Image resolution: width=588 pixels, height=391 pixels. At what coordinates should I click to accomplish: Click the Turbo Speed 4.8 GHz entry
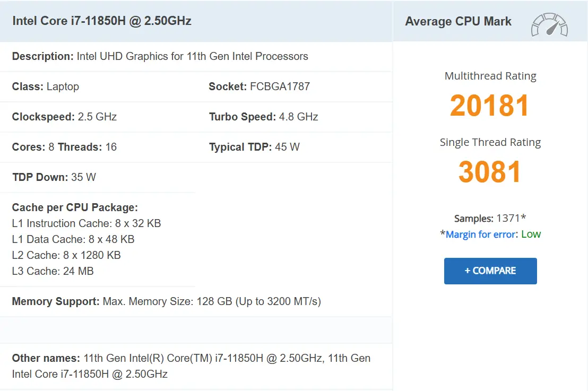coord(263,117)
